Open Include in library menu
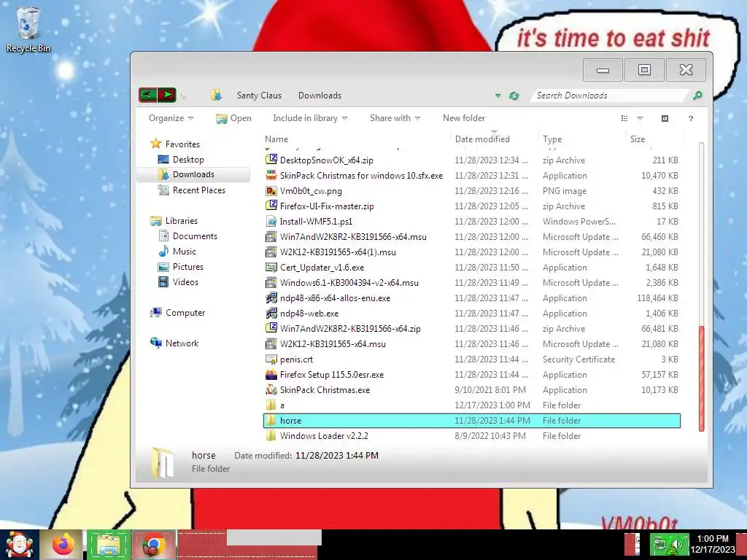747x560 pixels. click(310, 118)
